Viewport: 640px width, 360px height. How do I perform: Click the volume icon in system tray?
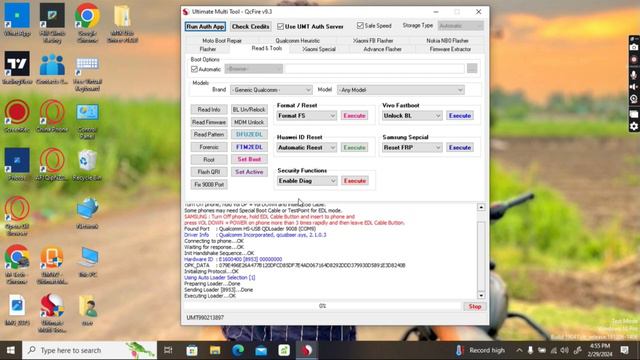click(x=565, y=350)
